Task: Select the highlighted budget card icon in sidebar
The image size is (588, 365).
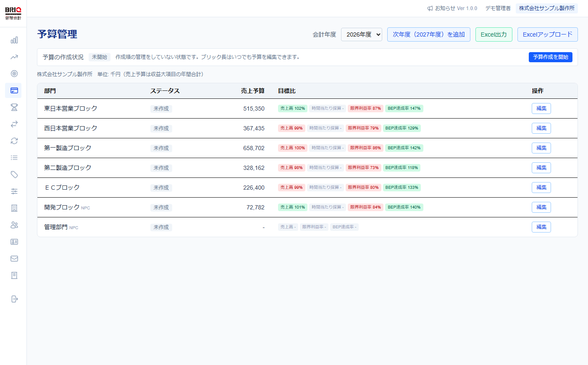Action: 13,90
